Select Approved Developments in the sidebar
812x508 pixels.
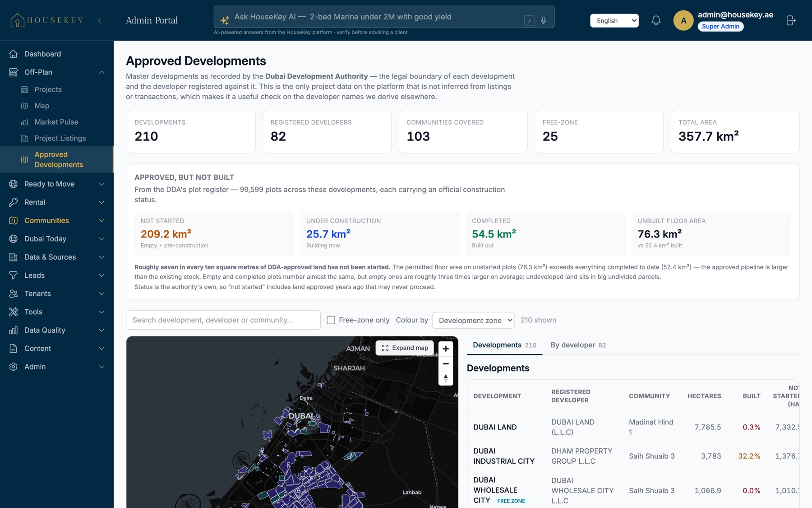(x=56, y=159)
